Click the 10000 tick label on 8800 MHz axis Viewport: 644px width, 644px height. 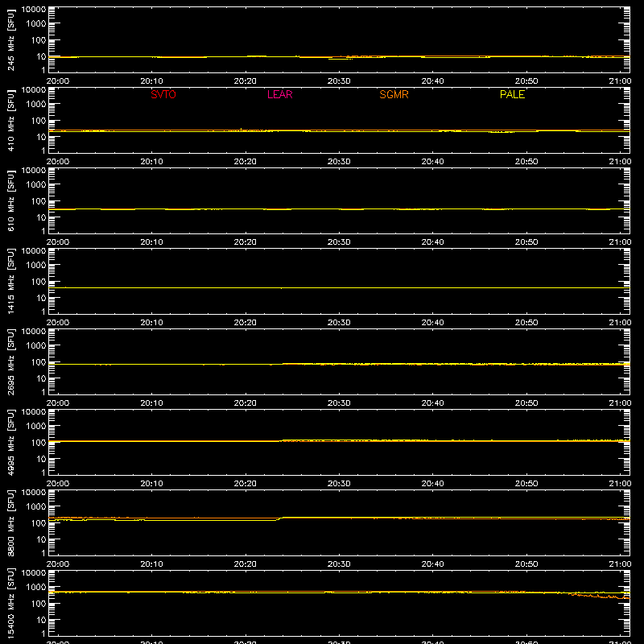coord(34,493)
